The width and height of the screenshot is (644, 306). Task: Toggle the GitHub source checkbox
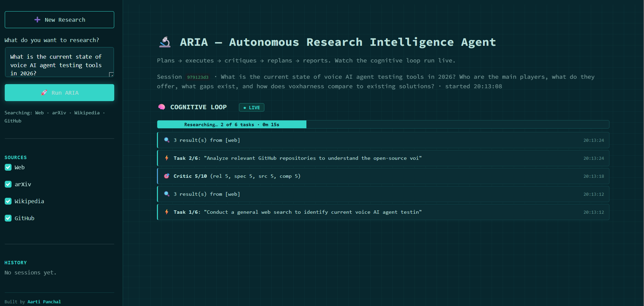(x=8, y=218)
